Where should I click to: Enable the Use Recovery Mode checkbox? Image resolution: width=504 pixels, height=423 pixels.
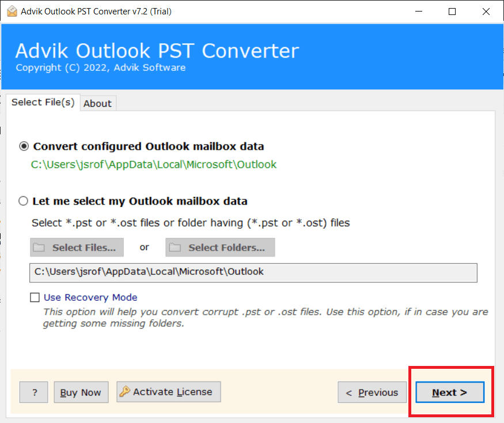(35, 297)
